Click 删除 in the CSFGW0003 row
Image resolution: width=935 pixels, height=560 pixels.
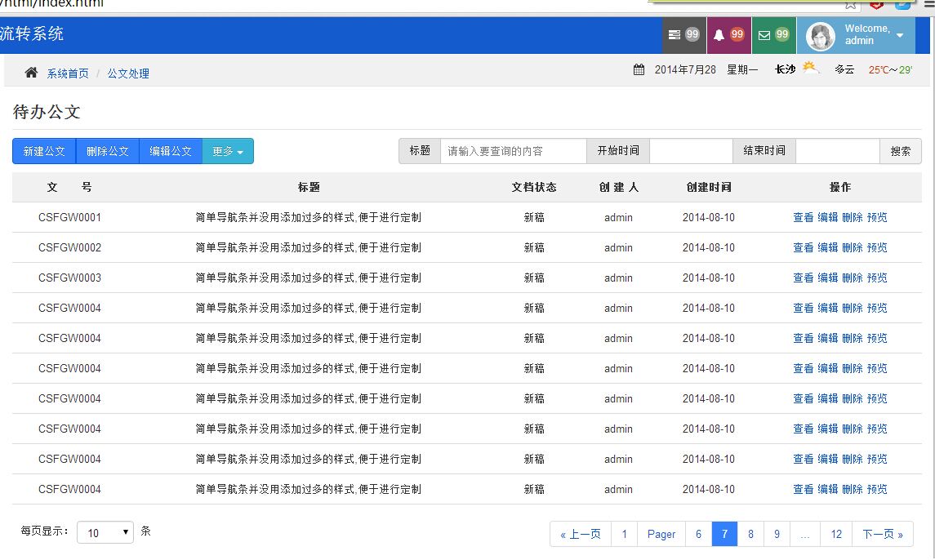(853, 278)
